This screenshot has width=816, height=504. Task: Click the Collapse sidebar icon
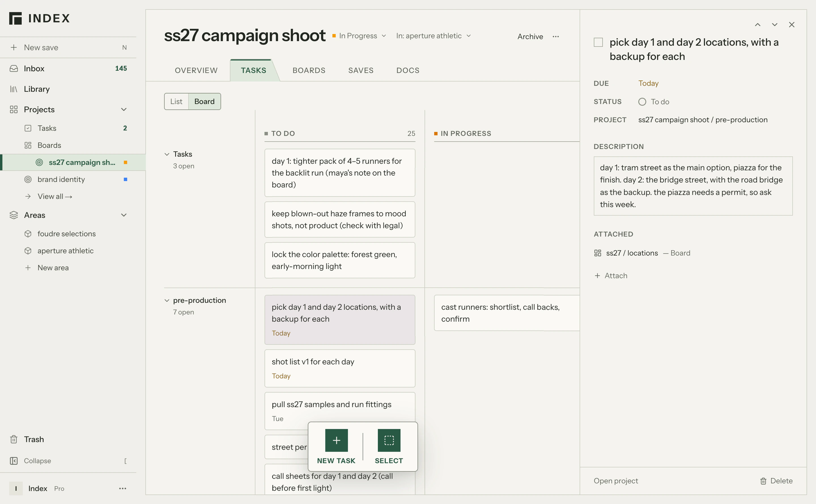point(14,461)
